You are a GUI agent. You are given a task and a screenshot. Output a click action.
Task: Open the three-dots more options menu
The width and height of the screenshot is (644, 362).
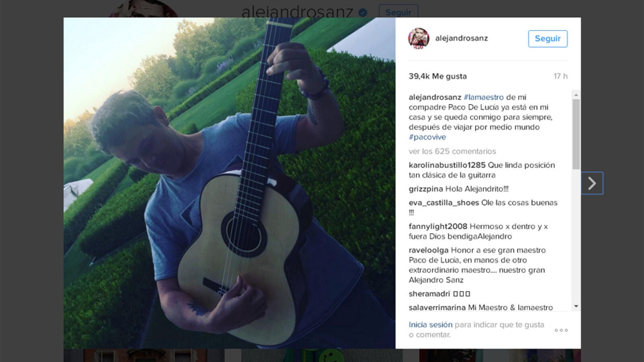561,330
